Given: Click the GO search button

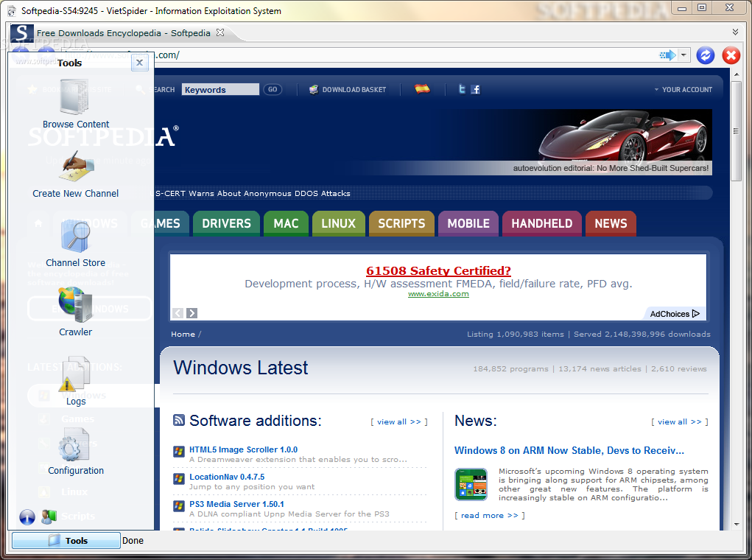Looking at the screenshot, I should coord(273,89).
